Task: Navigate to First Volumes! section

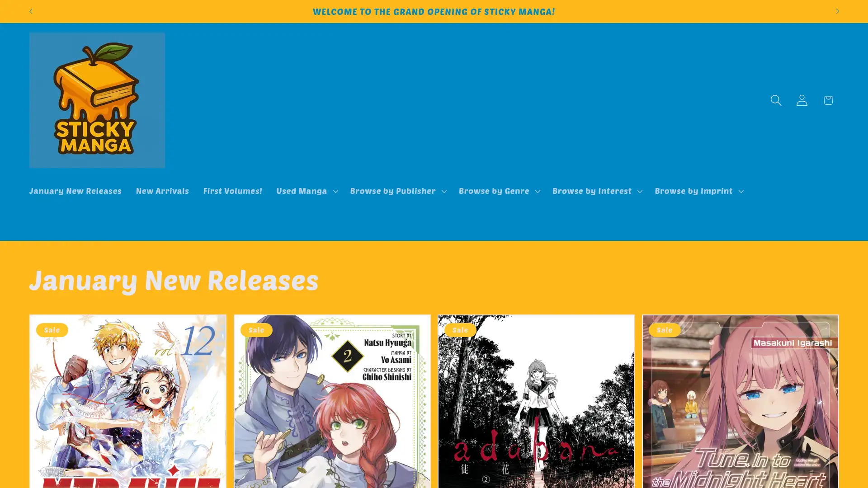Action: (232, 191)
